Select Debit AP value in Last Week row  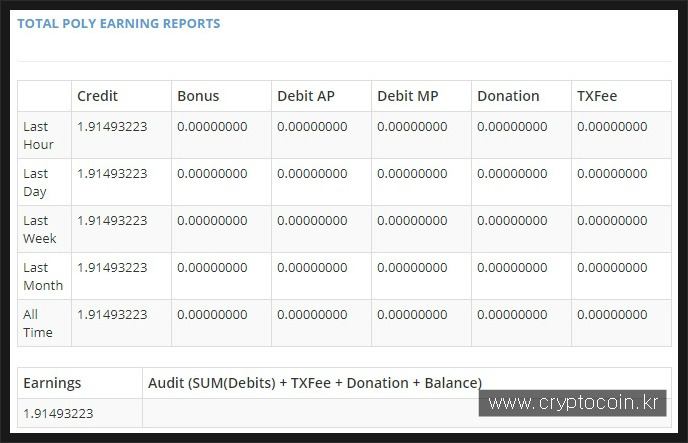312,220
